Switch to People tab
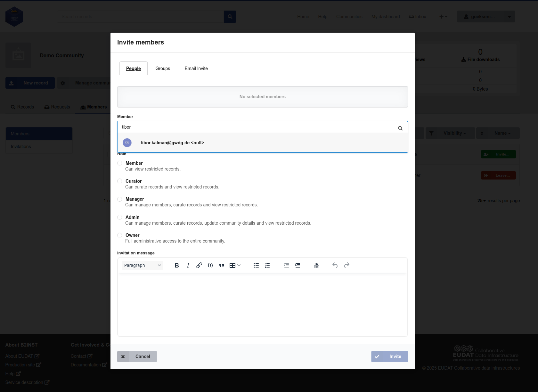Screen dimensions: 538x392 pos(134,68)
